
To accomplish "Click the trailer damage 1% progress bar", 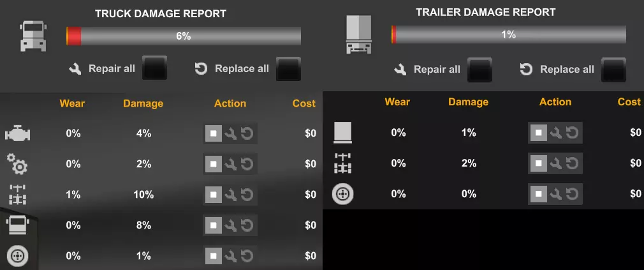I will coord(509,34).
